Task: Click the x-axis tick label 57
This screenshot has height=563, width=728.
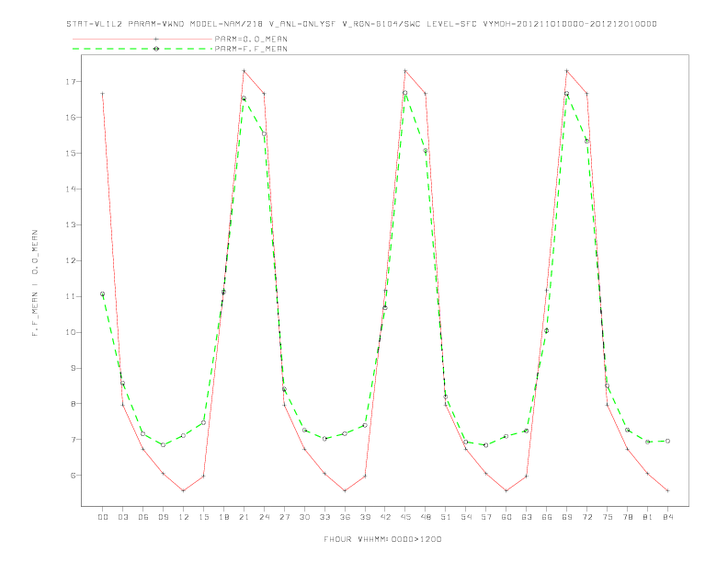Action: point(486,517)
